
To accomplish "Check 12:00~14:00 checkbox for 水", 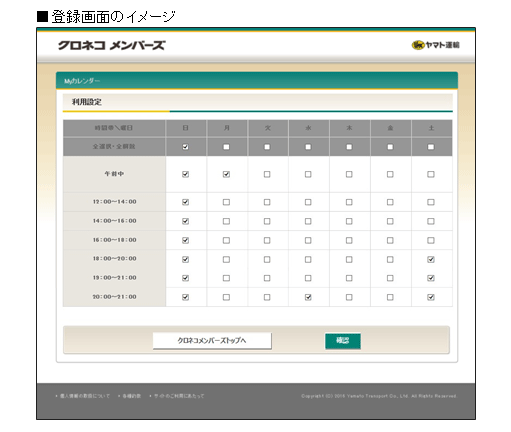I will coord(308,202).
